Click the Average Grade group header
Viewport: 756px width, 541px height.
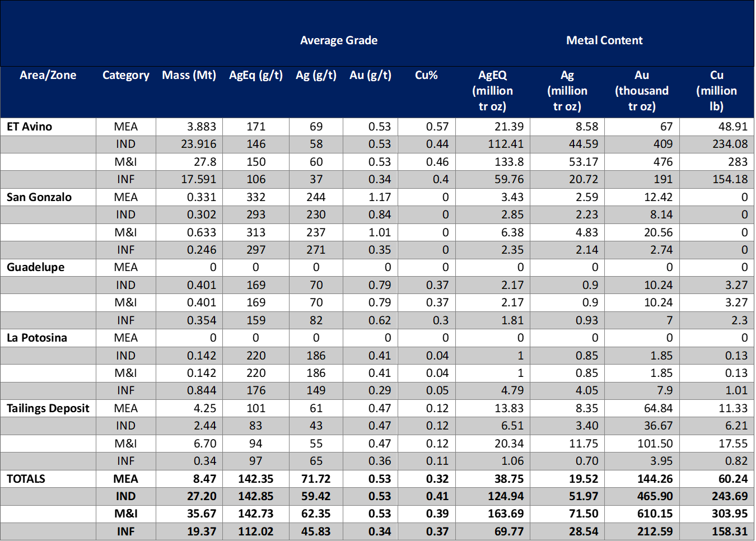[x=338, y=40]
